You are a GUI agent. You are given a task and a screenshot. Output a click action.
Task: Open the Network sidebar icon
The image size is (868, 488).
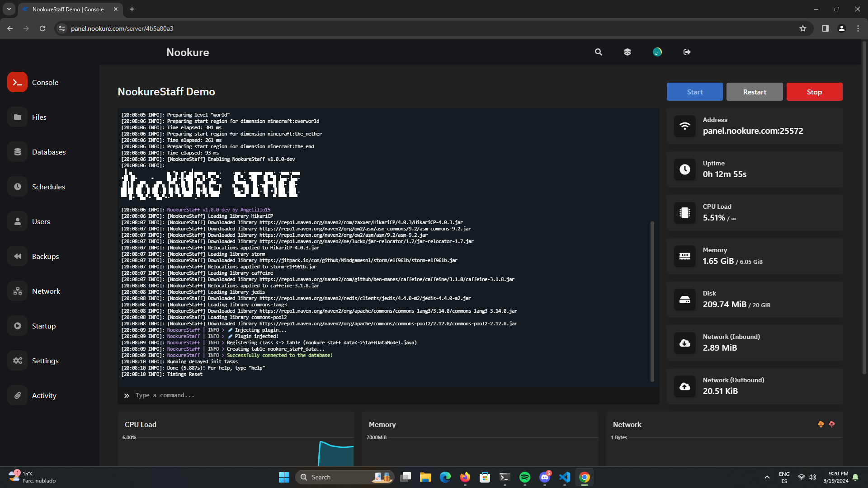pyautogui.click(x=17, y=291)
